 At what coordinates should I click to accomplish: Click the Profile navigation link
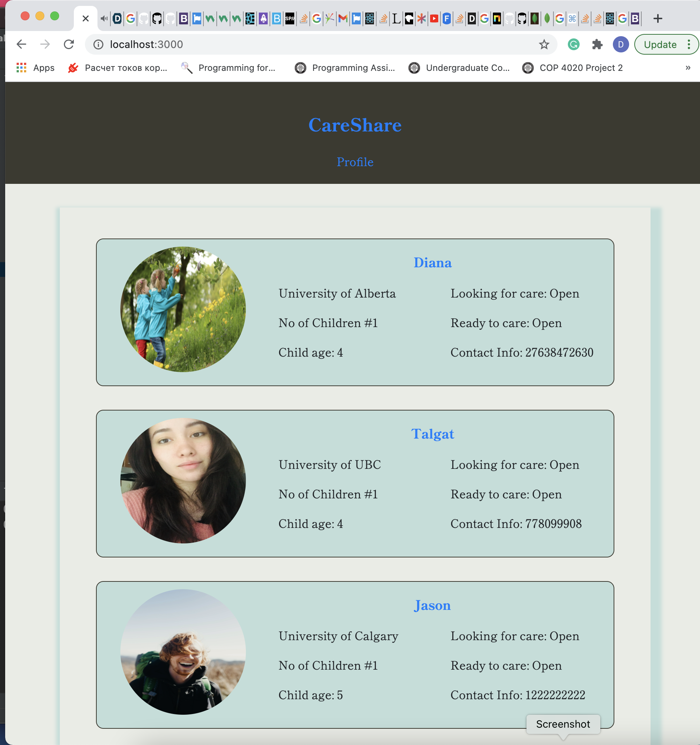(355, 162)
